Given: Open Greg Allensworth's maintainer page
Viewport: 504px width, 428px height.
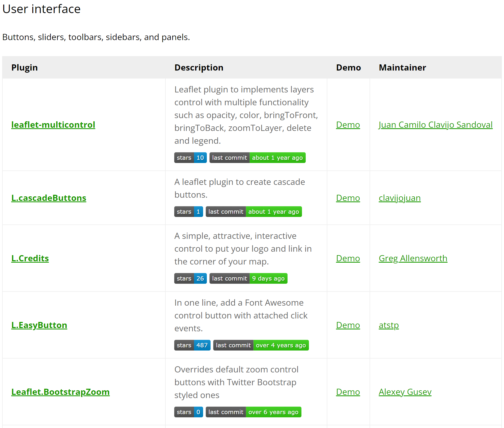Looking at the screenshot, I should (413, 258).
